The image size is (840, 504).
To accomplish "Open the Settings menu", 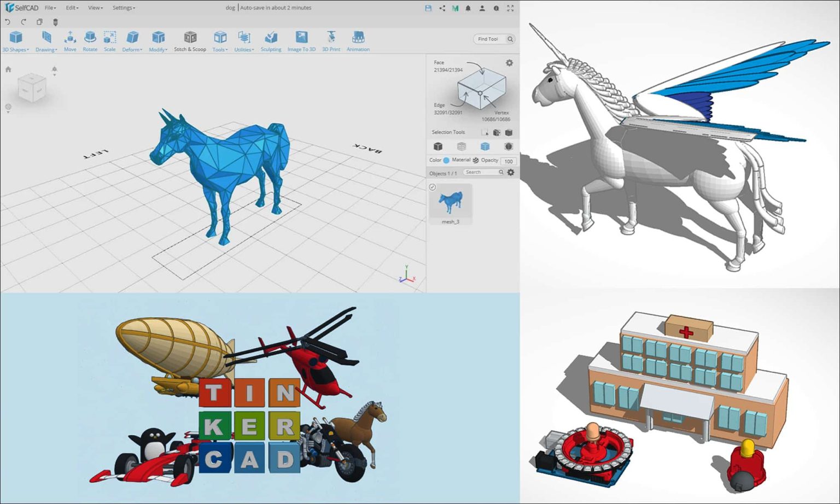I will click(x=123, y=8).
